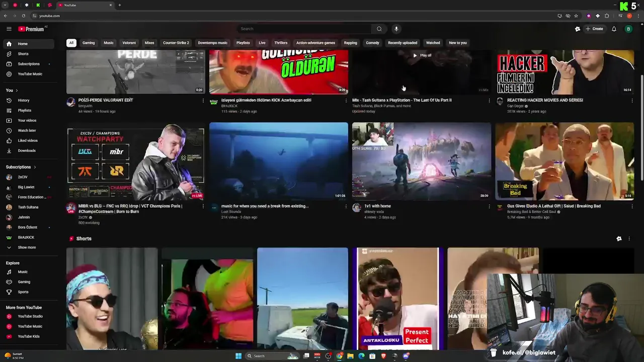The width and height of the screenshot is (644, 362).
Task: Click the YouTube Premium logo
Action: tap(31, 29)
